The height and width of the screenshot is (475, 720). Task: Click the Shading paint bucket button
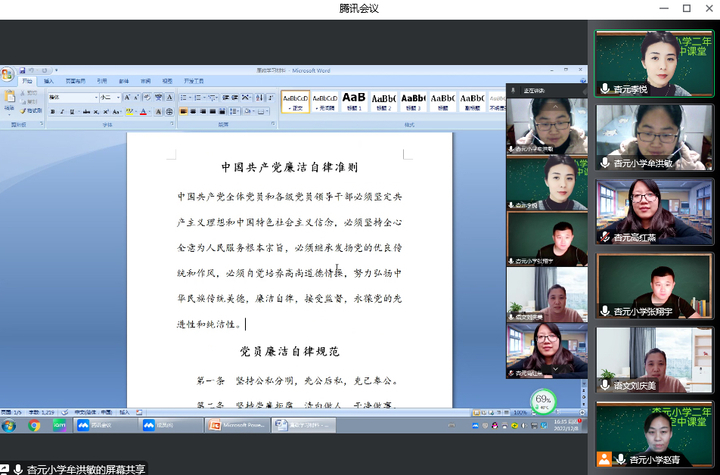[x=249, y=111]
